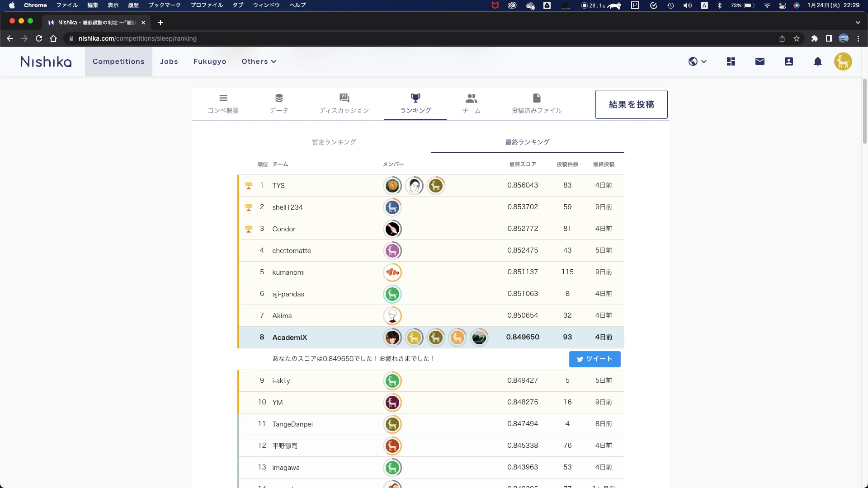Click chottomatte member avatar
The width and height of the screenshot is (868, 488).
tap(392, 251)
